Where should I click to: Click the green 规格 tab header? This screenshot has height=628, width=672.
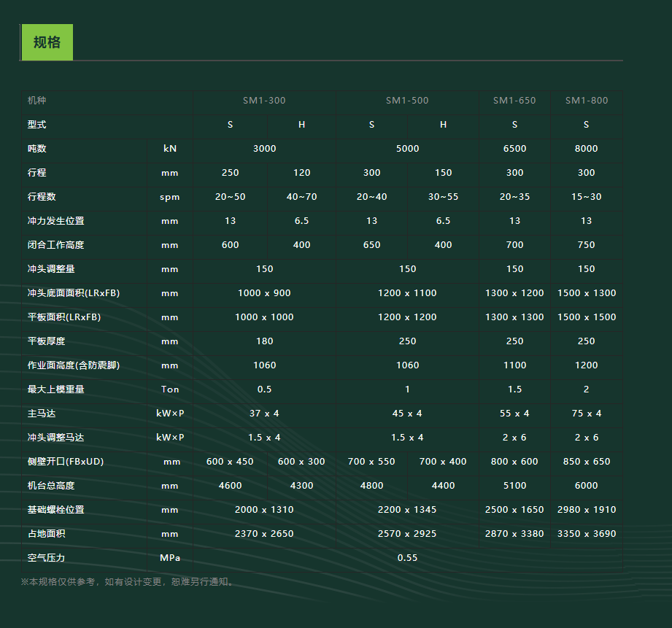click(x=47, y=42)
